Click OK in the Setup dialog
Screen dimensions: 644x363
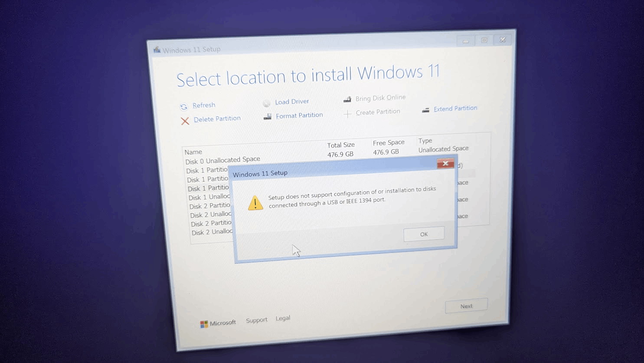pyautogui.click(x=424, y=234)
